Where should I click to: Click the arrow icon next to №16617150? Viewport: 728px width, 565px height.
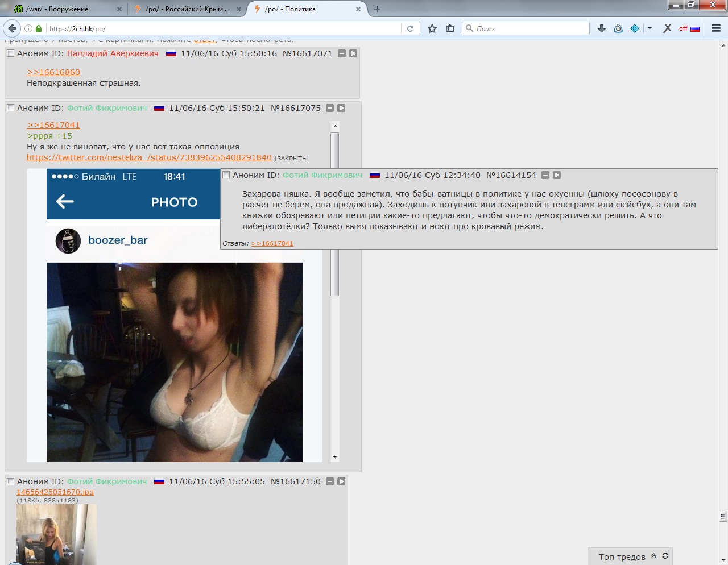341,481
